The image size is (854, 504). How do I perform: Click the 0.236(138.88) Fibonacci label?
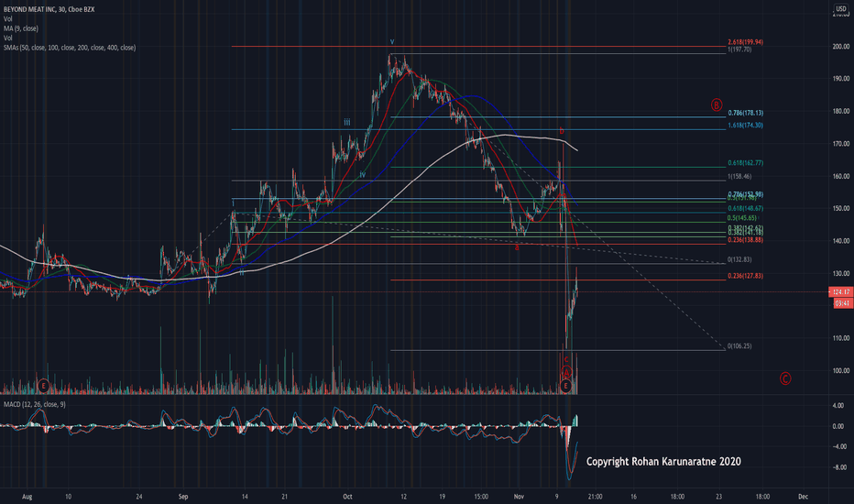click(746, 240)
